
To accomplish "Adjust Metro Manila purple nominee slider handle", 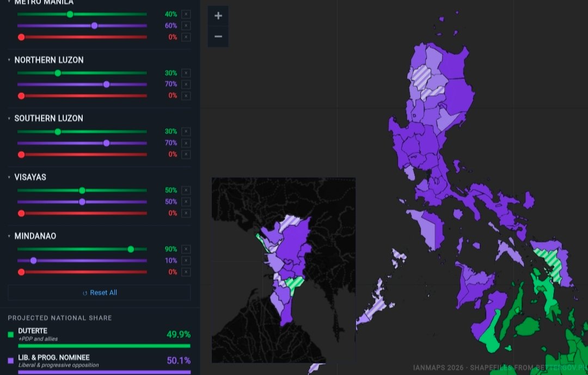I will (95, 26).
